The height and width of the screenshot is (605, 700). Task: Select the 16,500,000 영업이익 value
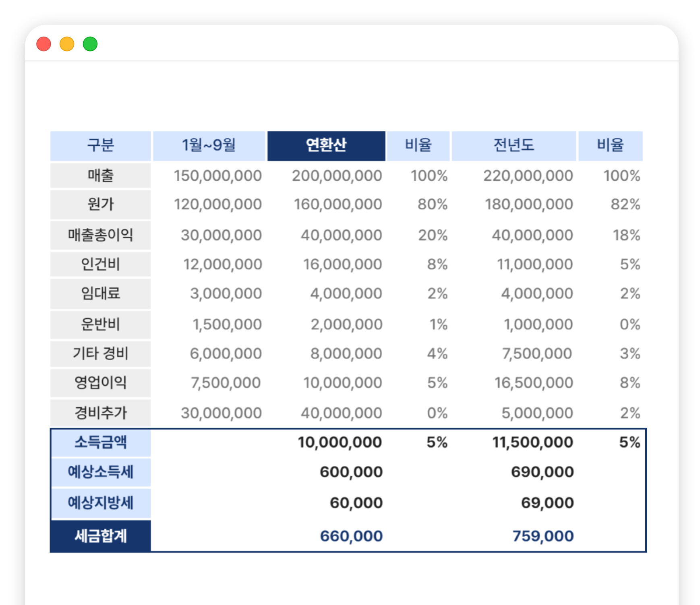pos(534,383)
